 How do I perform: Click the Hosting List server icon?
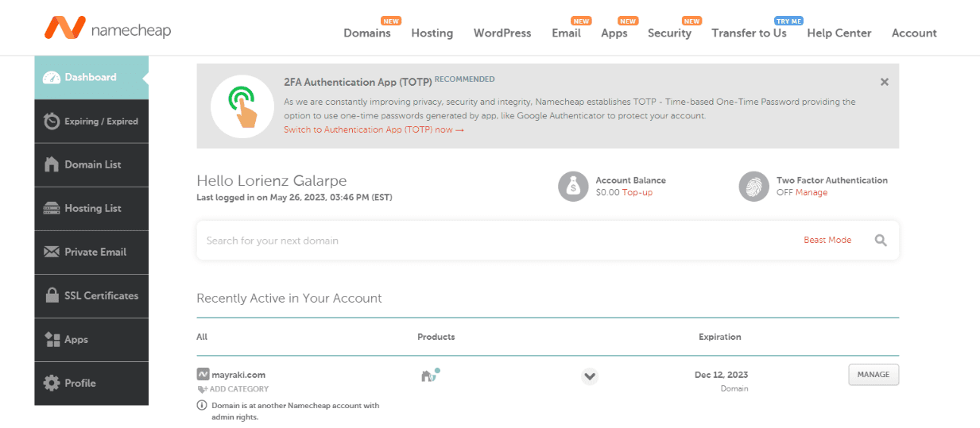(52, 209)
